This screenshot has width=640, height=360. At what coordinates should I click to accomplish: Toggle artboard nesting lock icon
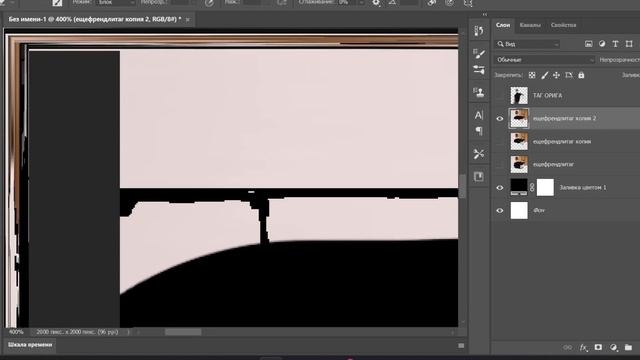tap(569, 75)
